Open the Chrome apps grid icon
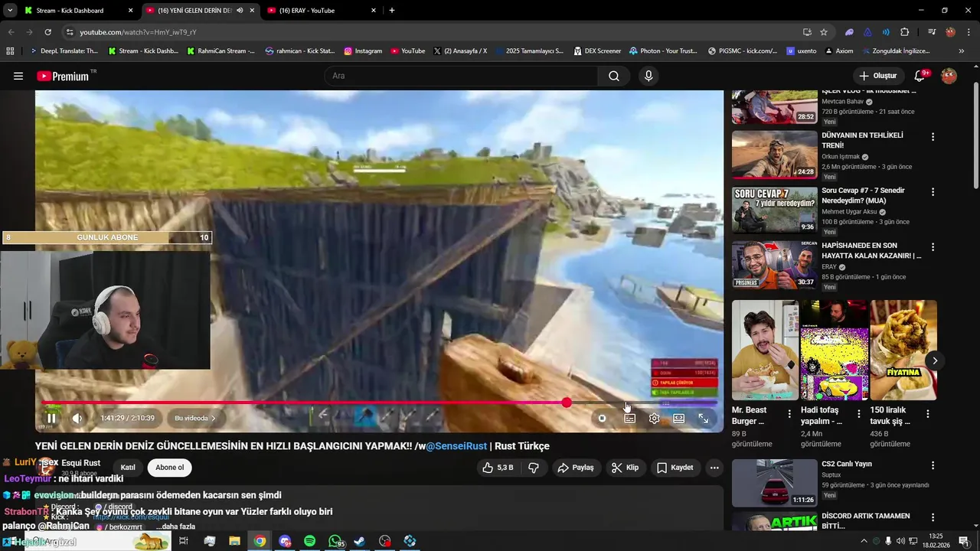Viewport: 980px width, 551px height. coord(10,51)
